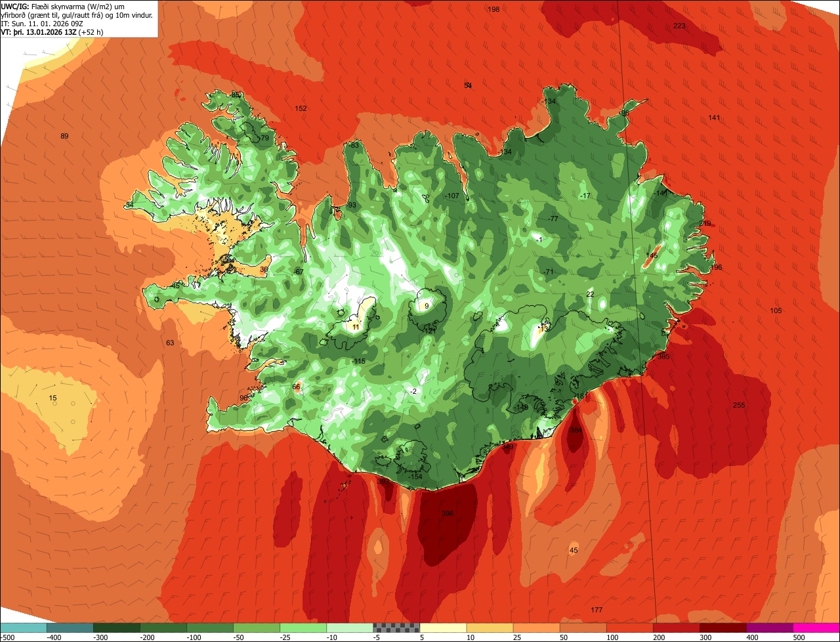Click the -2 value in south Iceland
Image resolution: width=840 pixels, height=642 pixels.
413,391
